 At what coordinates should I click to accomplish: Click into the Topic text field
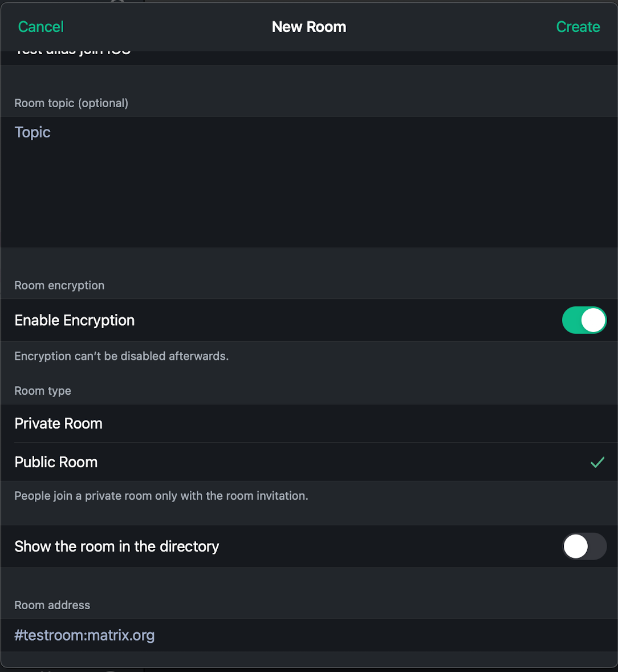(x=309, y=182)
